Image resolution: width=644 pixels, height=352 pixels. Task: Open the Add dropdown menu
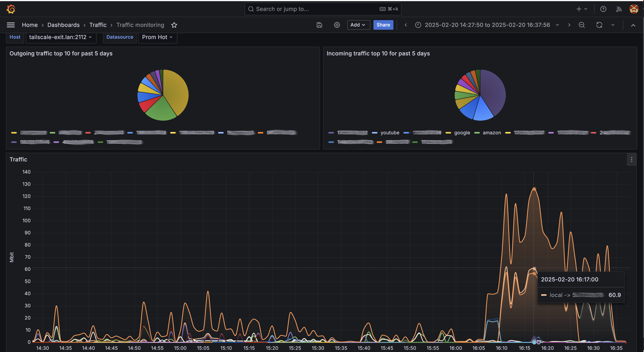358,25
